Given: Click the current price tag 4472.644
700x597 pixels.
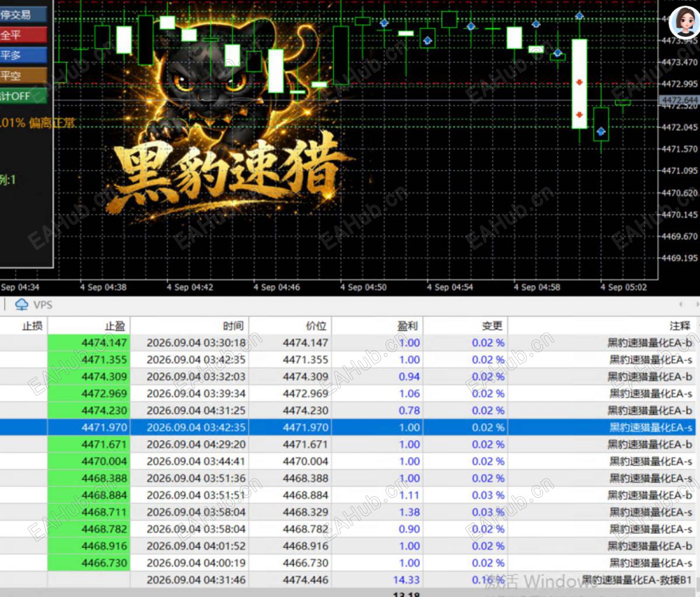Looking at the screenshot, I should coord(679,100).
